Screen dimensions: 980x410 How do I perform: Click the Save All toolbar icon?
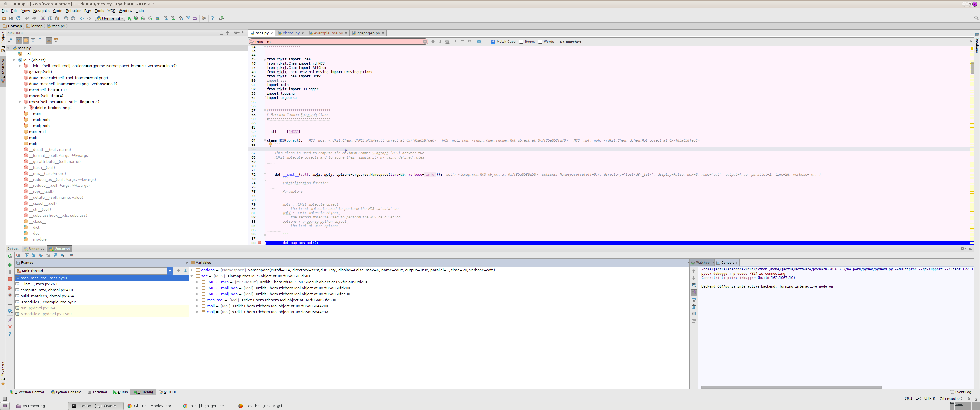11,18
